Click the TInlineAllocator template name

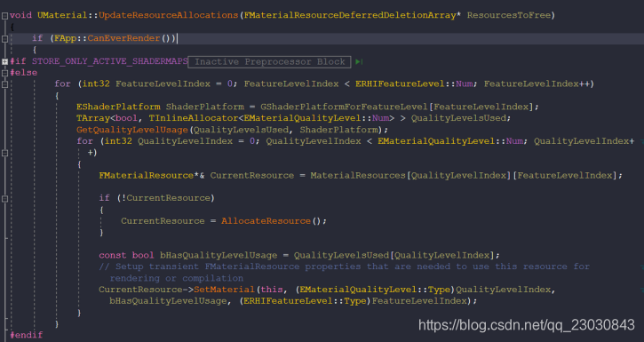pyautogui.click(x=194, y=118)
